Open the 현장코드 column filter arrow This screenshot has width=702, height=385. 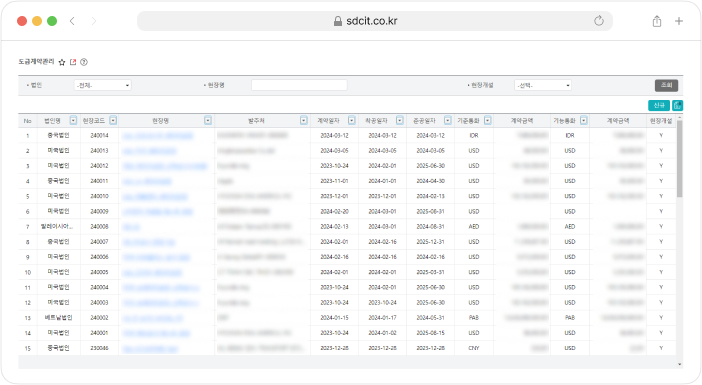(113, 120)
